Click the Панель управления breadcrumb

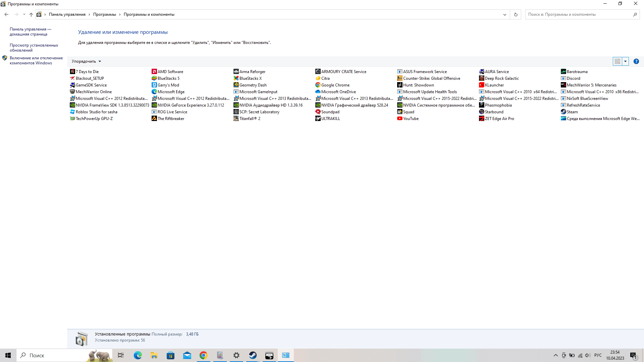click(67, 14)
